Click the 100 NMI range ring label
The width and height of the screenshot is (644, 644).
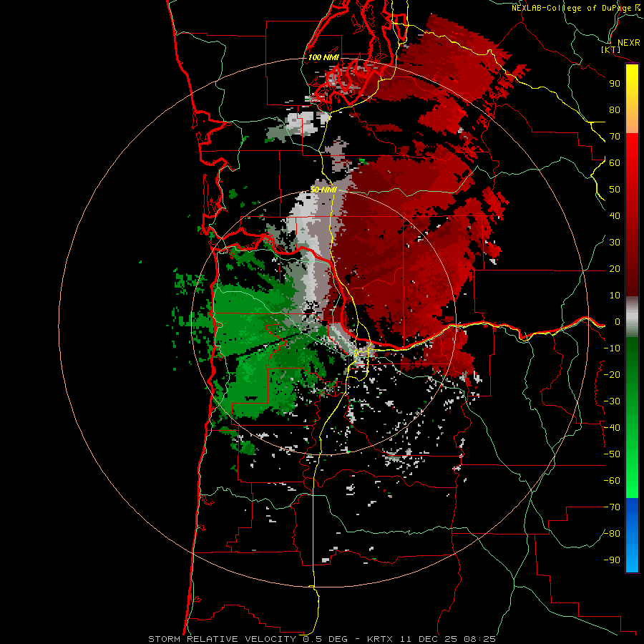[x=323, y=57]
